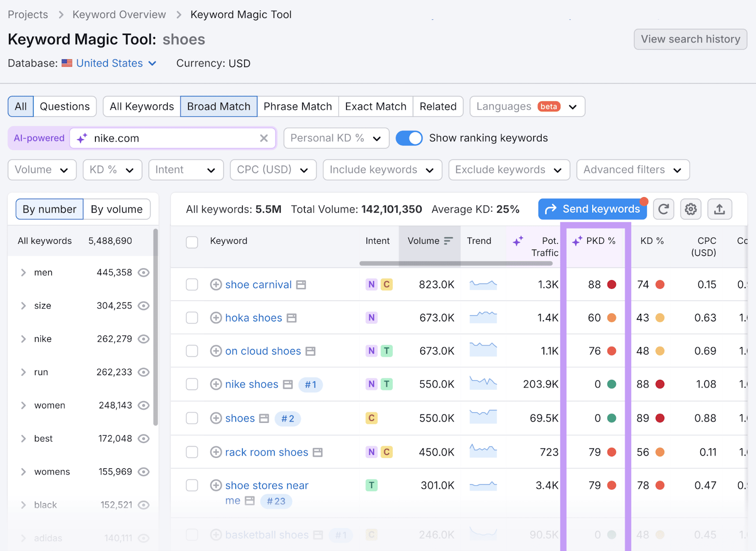This screenshot has width=756, height=551.
Task: Open table settings gear icon
Action: point(691,209)
